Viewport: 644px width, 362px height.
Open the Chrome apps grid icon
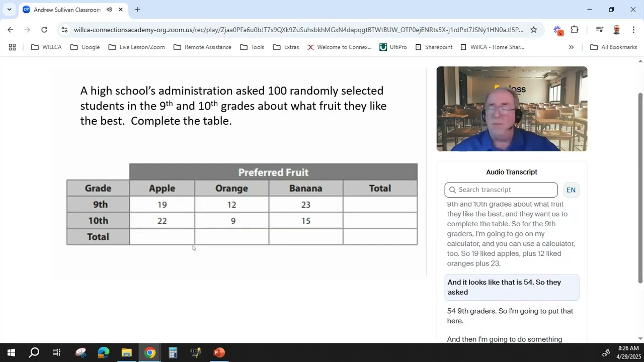(x=13, y=47)
